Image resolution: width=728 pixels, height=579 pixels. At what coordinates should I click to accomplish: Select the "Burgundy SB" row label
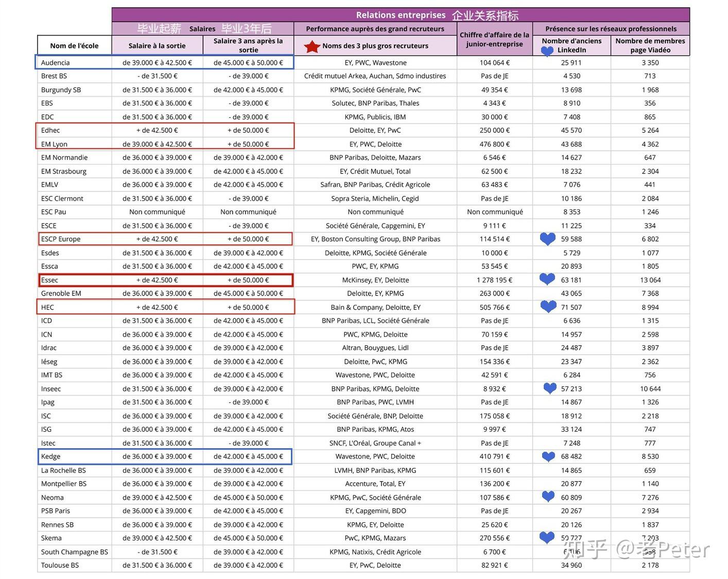click(61, 90)
